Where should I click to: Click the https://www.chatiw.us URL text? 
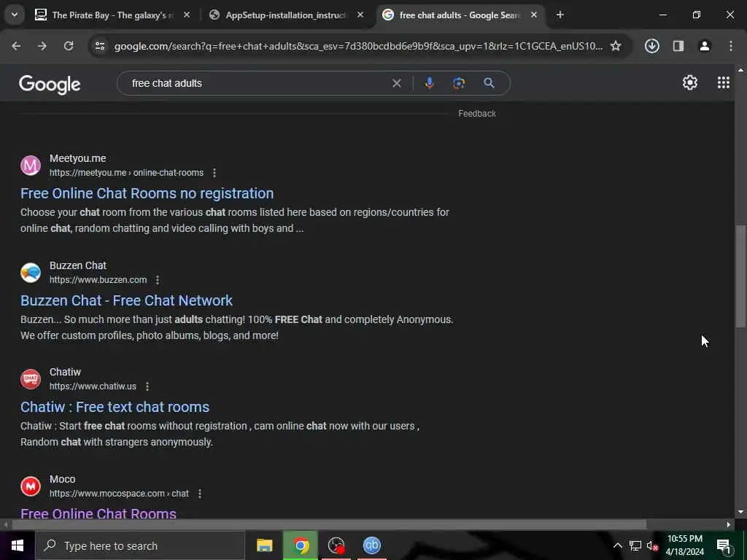pyautogui.click(x=93, y=386)
